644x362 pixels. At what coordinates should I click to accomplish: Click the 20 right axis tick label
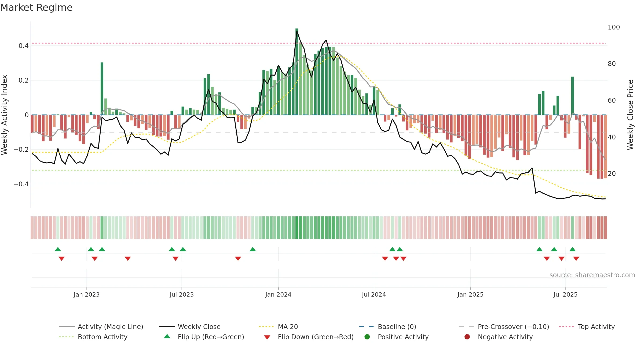point(612,174)
